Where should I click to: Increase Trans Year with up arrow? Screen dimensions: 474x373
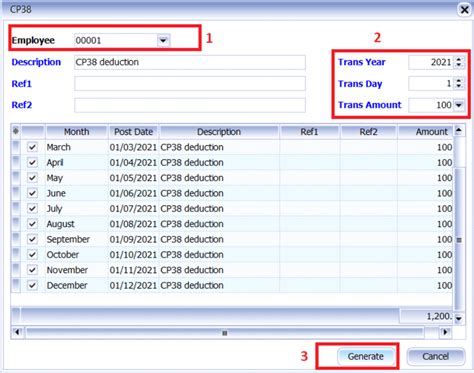point(459,59)
